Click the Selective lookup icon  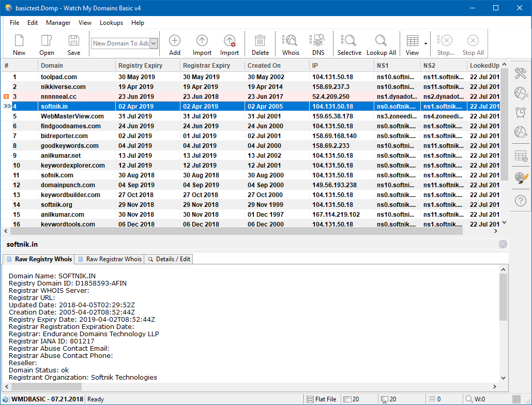coord(349,40)
